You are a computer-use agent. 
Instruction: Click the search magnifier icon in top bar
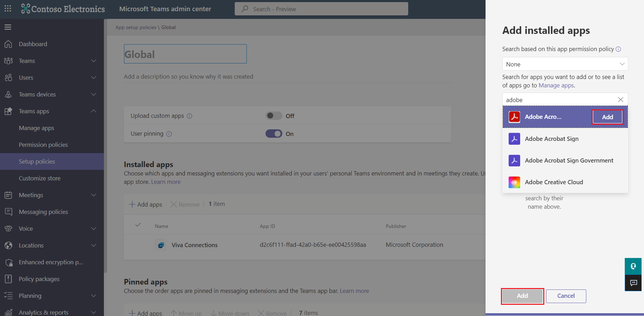pyautogui.click(x=245, y=9)
